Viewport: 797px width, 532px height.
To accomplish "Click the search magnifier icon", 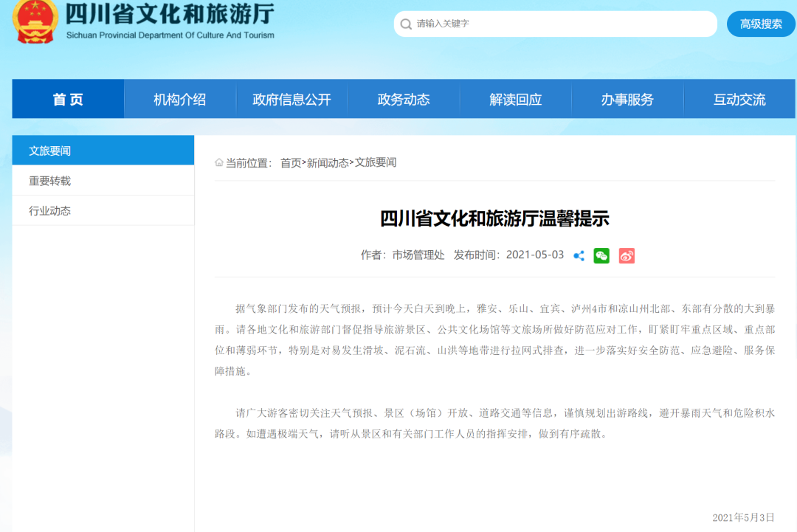I will pos(406,24).
